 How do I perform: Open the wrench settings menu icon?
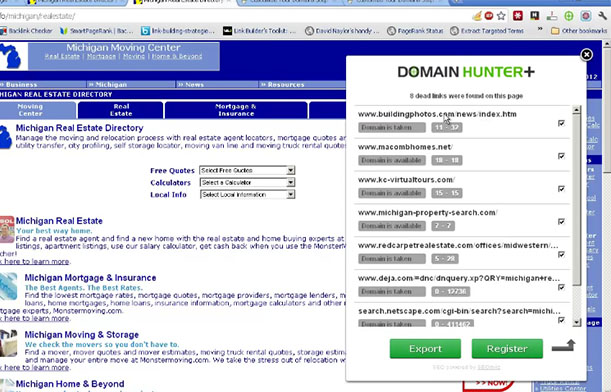(602, 16)
